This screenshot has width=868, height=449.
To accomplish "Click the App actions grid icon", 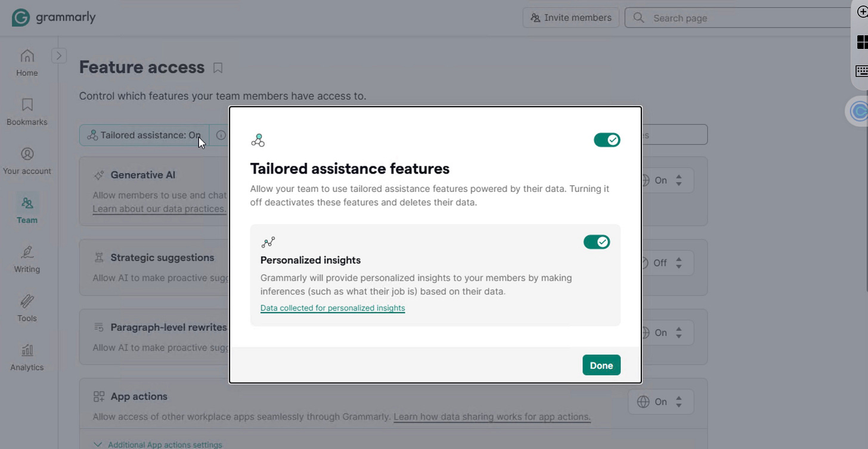I will (x=99, y=397).
